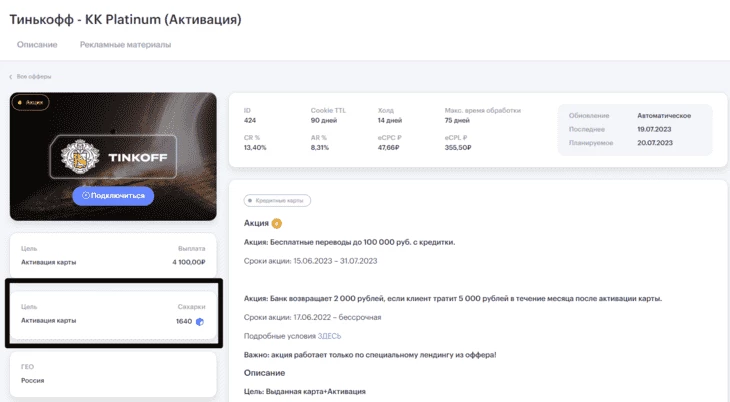This screenshot has height=402, width=730.
Task: Click payout value 4 100,00₽
Action: tap(189, 262)
